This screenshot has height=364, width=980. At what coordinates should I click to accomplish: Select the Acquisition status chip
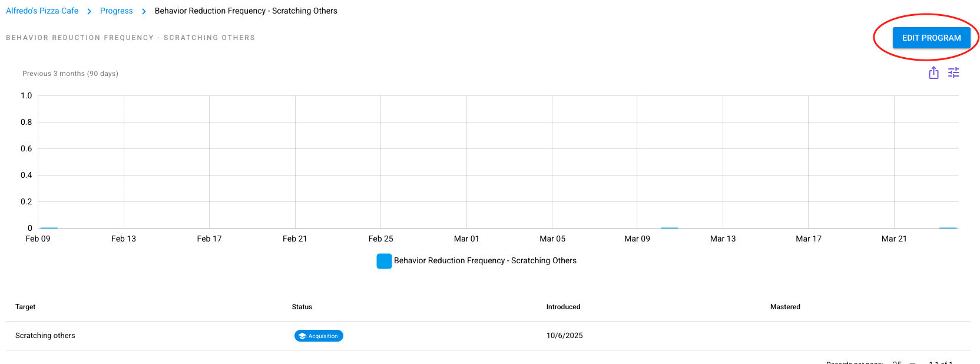click(x=319, y=336)
